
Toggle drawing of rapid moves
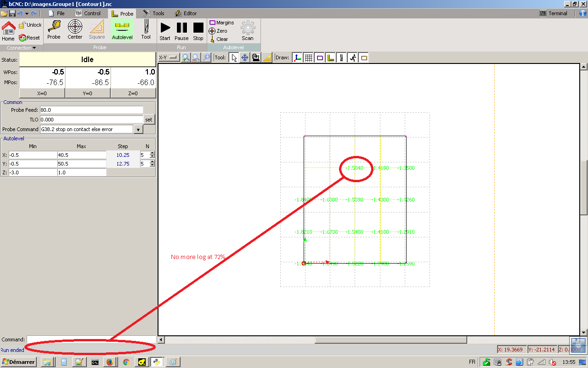tap(353, 57)
